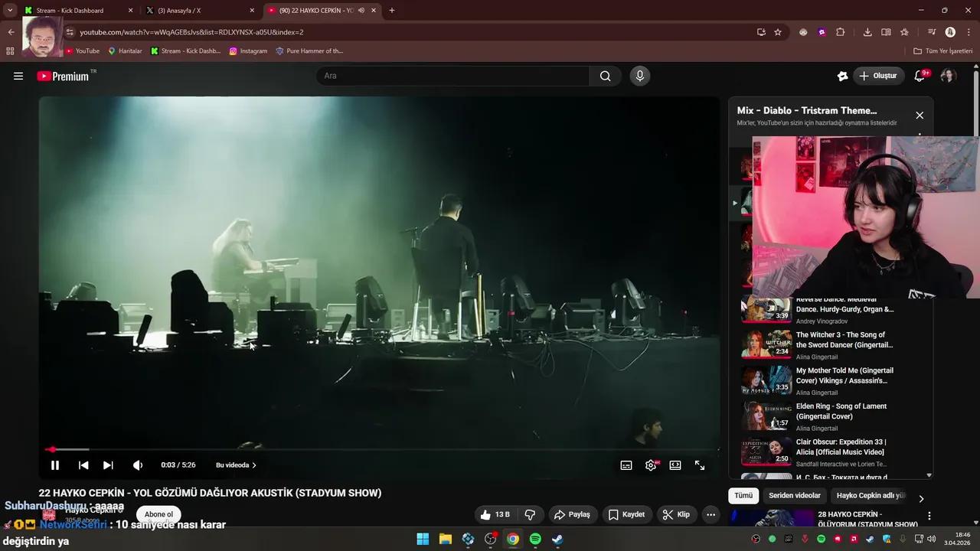This screenshot has height=551, width=980.
Task: Mute the video player volume
Action: pos(138,465)
